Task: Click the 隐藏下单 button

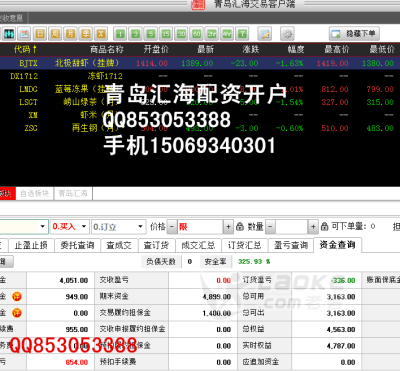Action: coord(354,33)
